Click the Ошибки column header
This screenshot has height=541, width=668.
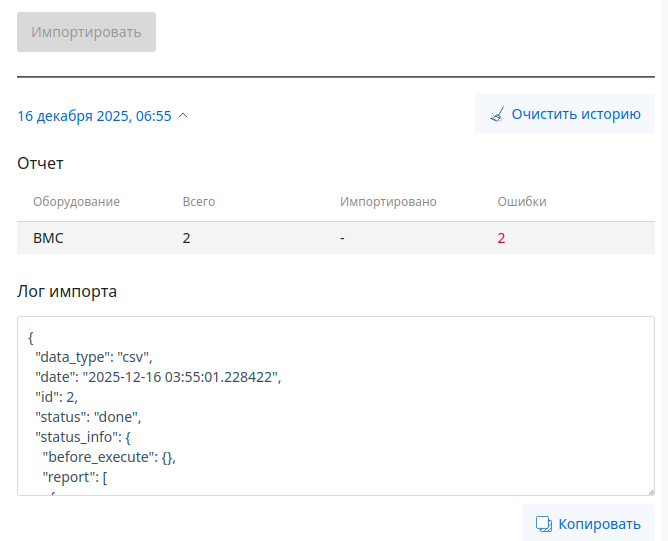tap(522, 202)
